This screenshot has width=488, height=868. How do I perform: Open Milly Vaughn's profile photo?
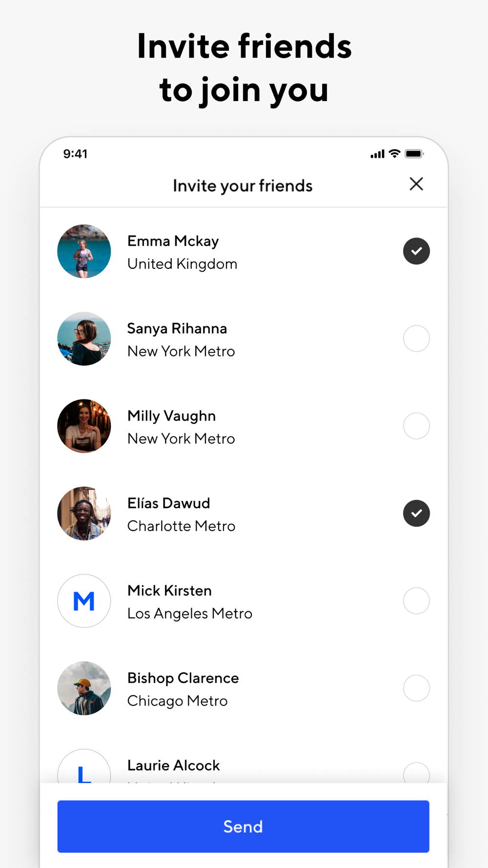(x=84, y=426)
